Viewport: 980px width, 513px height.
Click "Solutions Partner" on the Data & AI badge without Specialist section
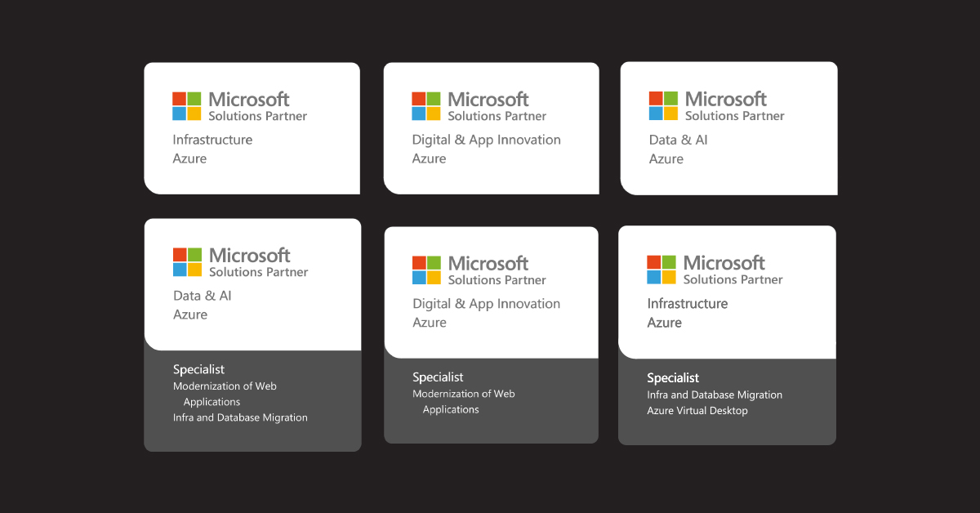point(735,116)
